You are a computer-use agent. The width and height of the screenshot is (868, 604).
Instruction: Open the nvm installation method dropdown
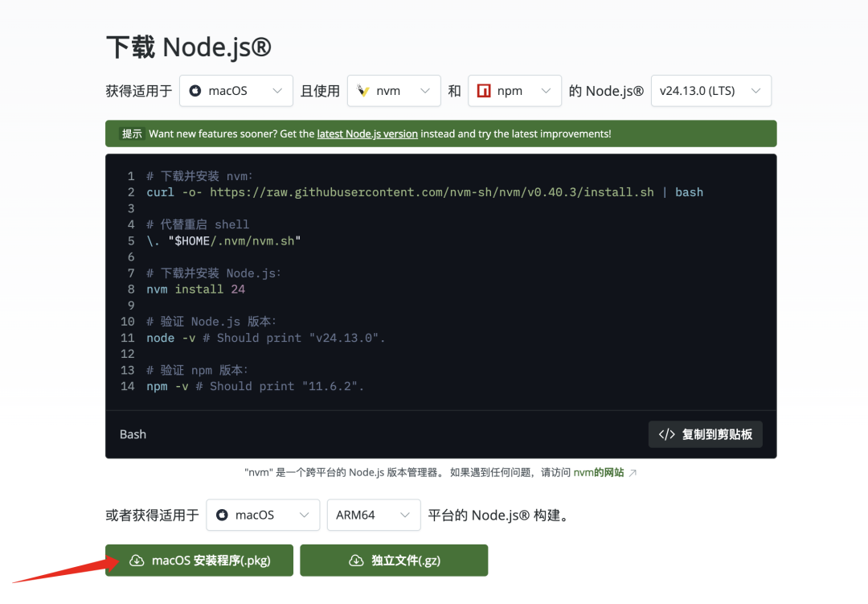tap(394, 90)
